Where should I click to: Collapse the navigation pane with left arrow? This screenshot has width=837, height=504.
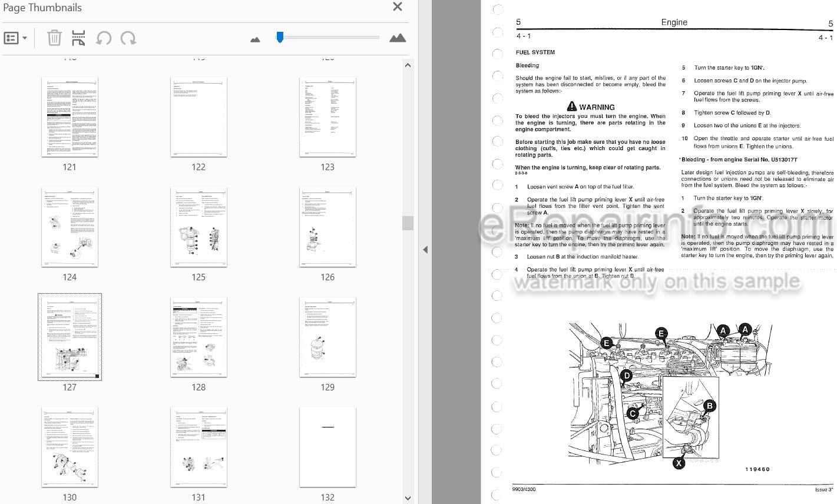click(x=425, y=250)
